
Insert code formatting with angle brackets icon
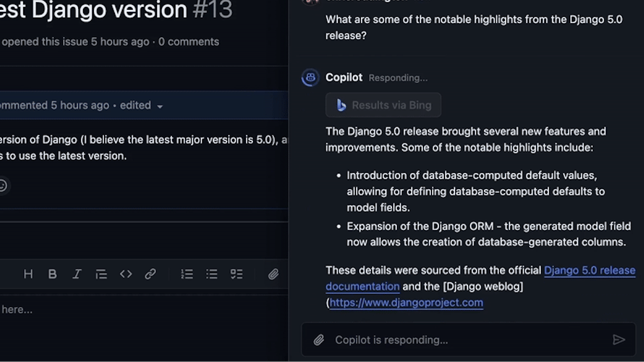click(x=126, y=274)
